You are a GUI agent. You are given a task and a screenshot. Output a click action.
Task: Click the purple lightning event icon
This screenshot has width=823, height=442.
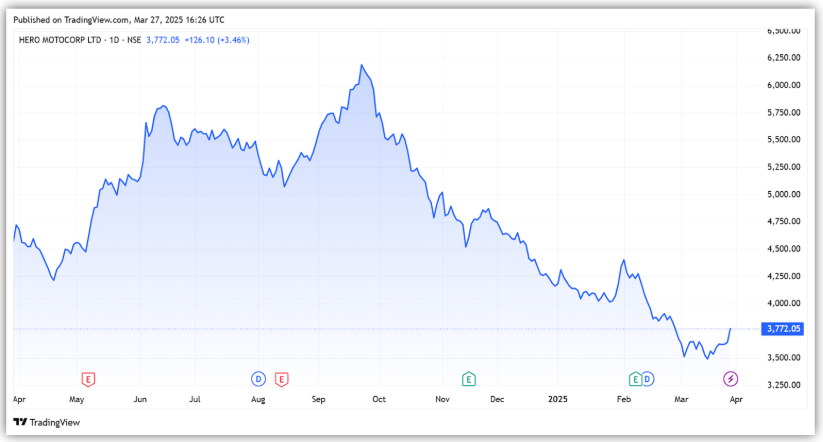731,378
